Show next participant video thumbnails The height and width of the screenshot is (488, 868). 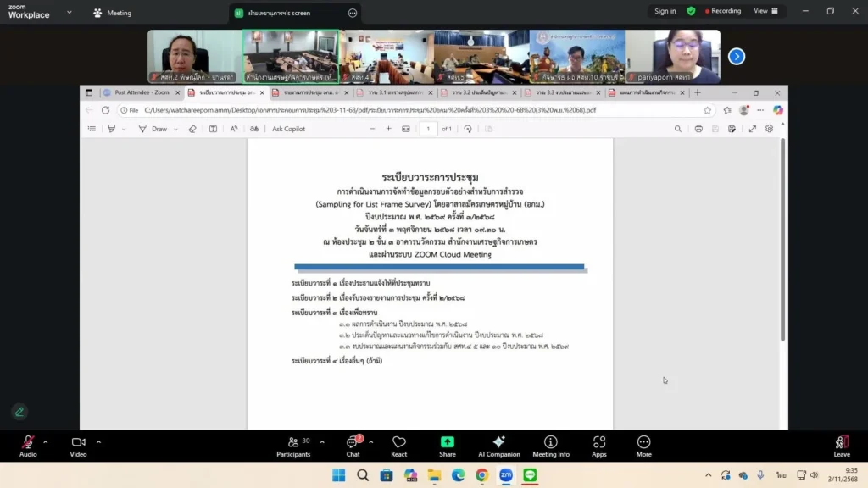pyautogui.click(x=737, y=56)
